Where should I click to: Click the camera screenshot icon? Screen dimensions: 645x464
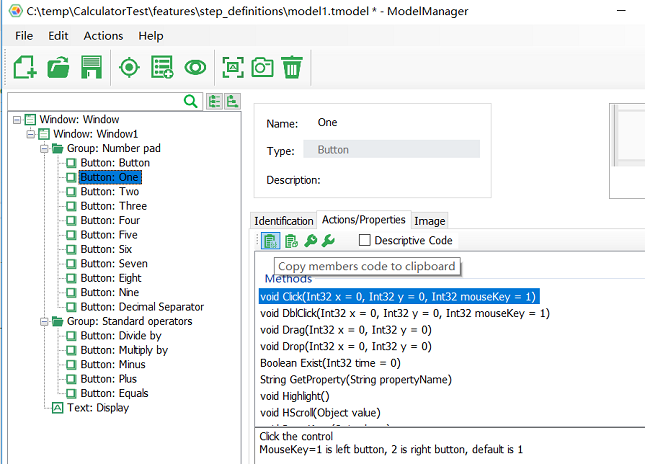click(x=262, y=67)
